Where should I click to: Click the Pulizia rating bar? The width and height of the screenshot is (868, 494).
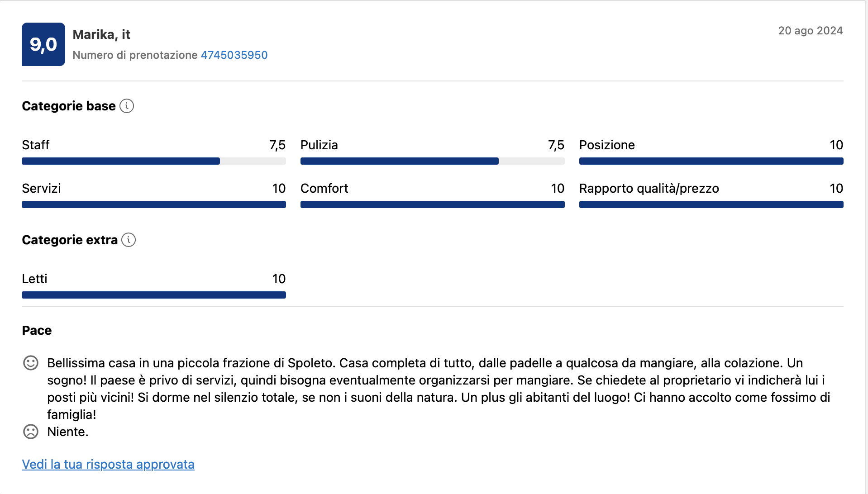click(x=432, y=161)
